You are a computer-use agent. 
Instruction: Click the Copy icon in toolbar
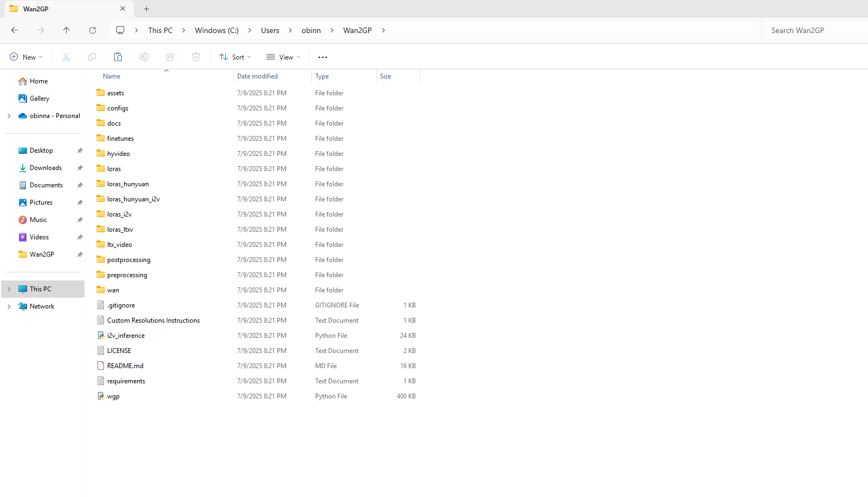pyautogui.click(x=92, y=57)
